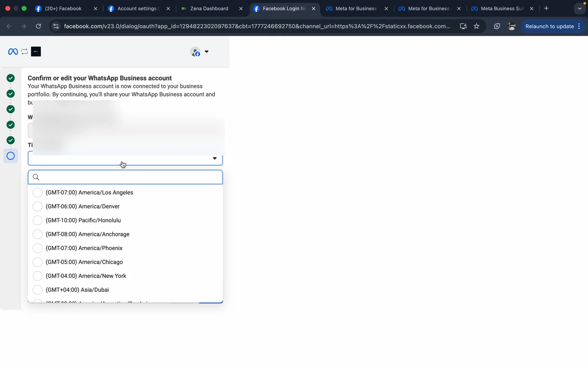This screenshot has height=368, width=588.
Task: Switch to the Meta Business Suite tab
Action: (x=501, y=9)
